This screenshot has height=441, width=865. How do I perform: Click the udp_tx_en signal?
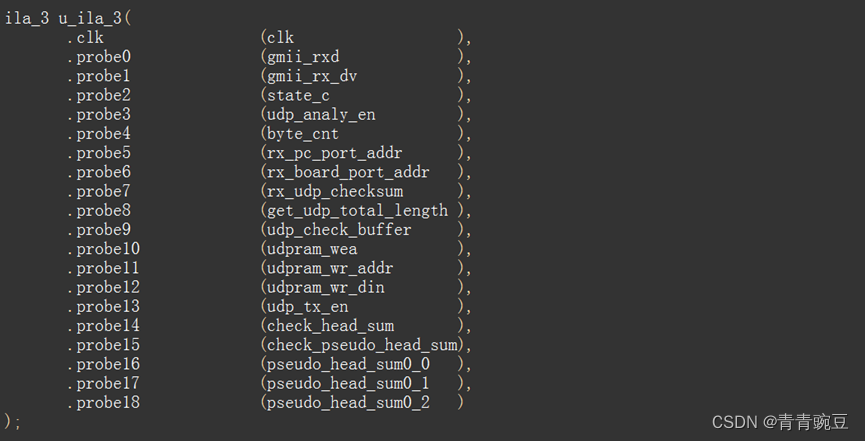click(x=307, y=307)
